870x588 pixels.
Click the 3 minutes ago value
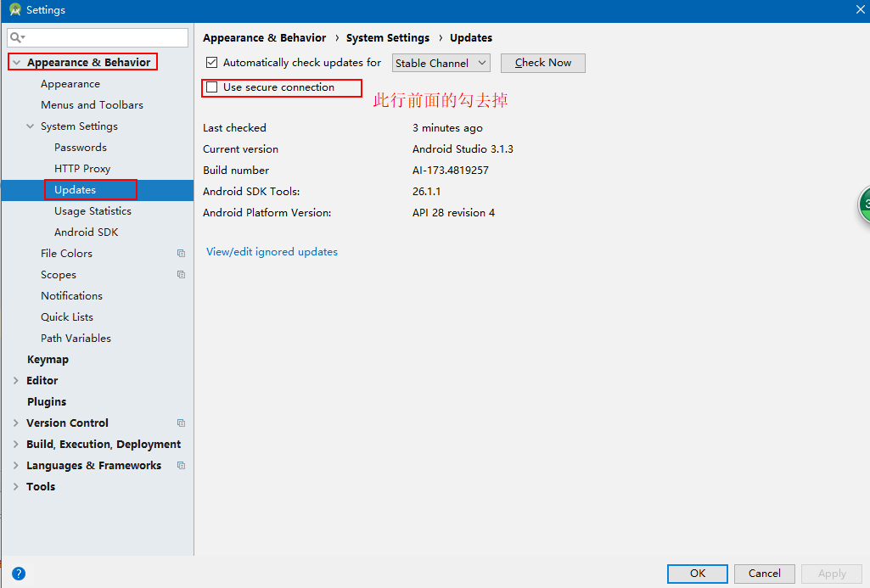pos(447,128)
